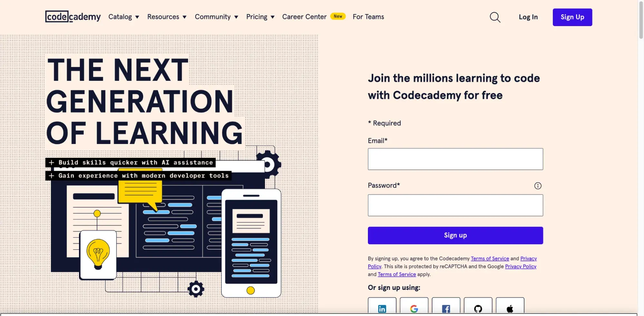This screenshot has height=316, width=644.
Task: Expand the Pricing dropdown menu
Action: click(x=260, y=17)
